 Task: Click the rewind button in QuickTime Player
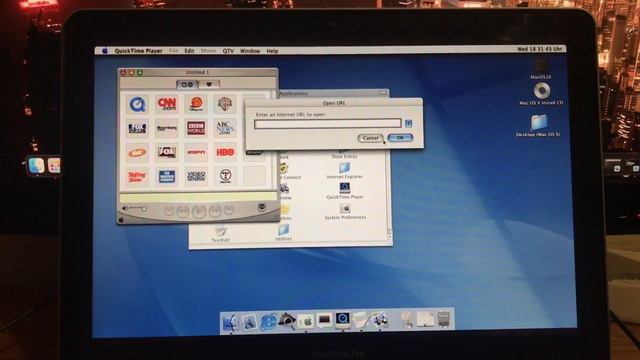[x=183, y=211]
